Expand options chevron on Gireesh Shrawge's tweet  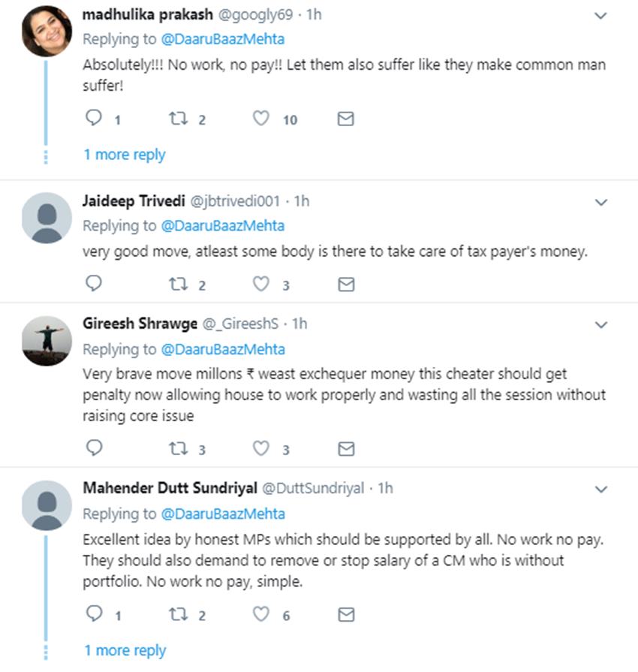(x=601, y=325)
